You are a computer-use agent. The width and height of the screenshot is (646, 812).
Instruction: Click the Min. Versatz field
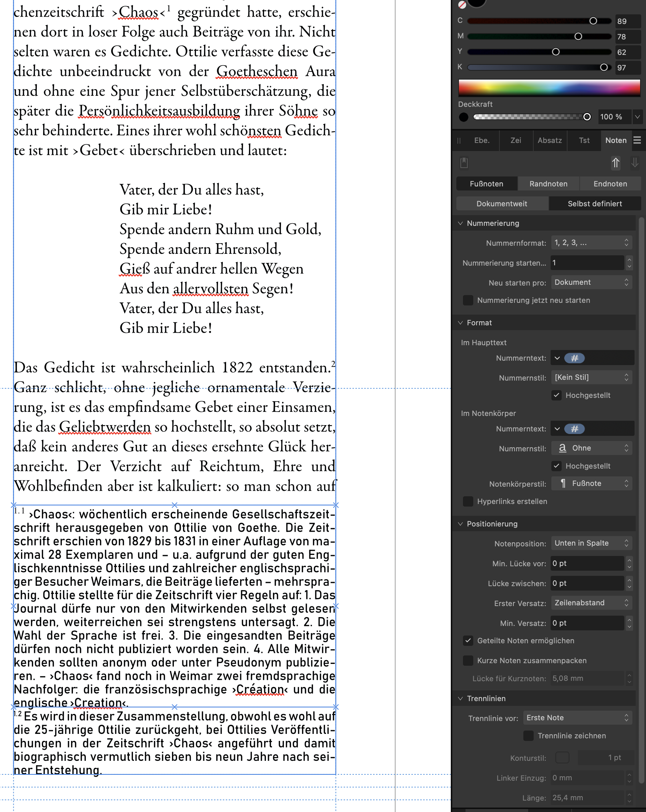click(x=587, y=623)
